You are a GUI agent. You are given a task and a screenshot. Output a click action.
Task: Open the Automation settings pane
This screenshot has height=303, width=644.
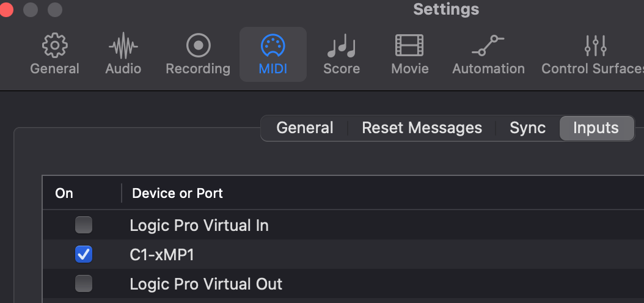(488, 54)
